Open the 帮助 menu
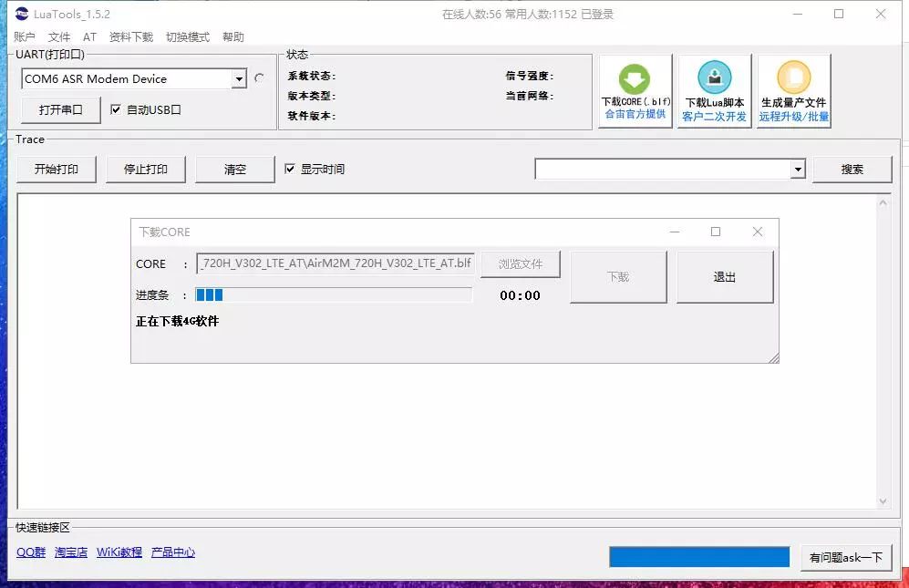The image size is (909, 588). [x=233, y=37]
